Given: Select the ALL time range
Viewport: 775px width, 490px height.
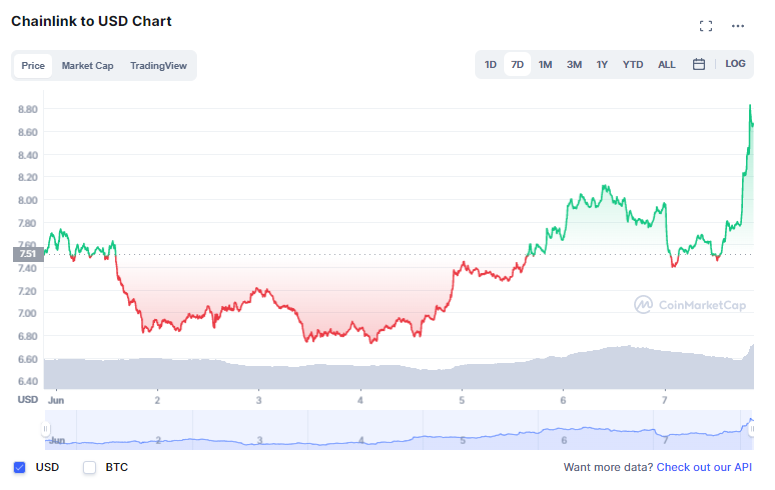Looking at the screenshot, I should coord(666,65).
